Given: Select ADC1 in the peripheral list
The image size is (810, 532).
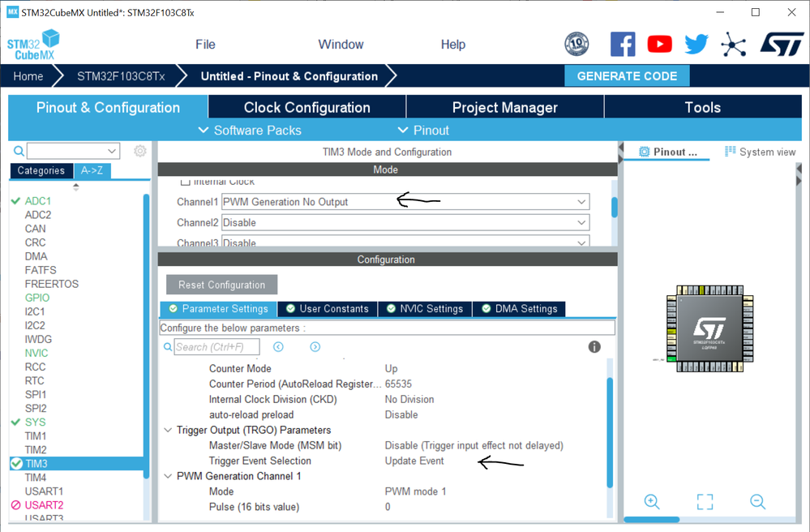Looking at the screenshot, I should click(38, 201).
